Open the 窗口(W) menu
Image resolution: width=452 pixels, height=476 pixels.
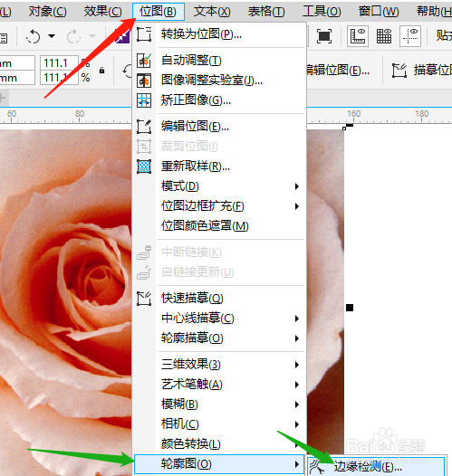click(379, 12)
